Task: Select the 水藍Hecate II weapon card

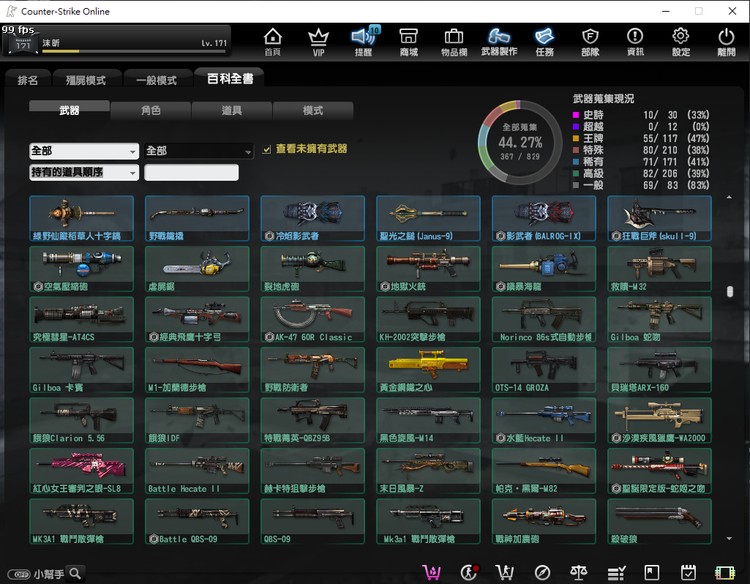Action: (x=544, y=420)
